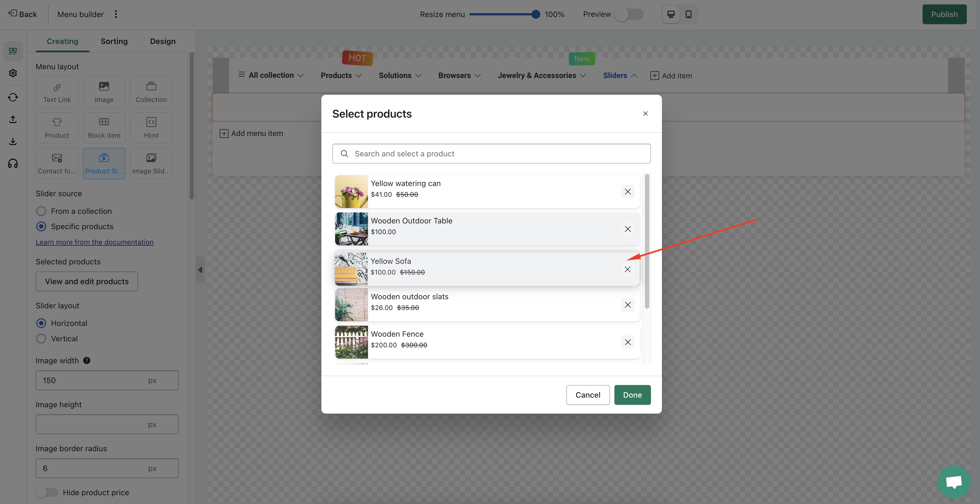Expand the Products menu dropdown
The width and height of the screenshot is (980, 504).
click(x=341, y=75)
